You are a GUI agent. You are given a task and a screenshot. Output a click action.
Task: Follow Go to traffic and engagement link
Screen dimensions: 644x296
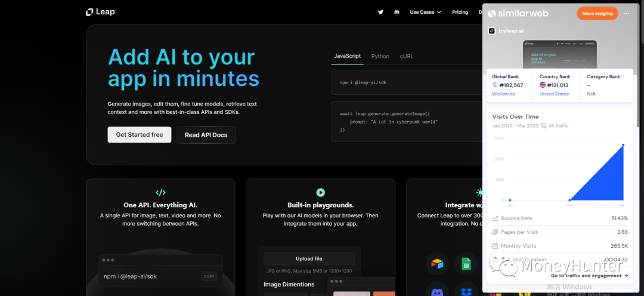click(x=590, y=276)
